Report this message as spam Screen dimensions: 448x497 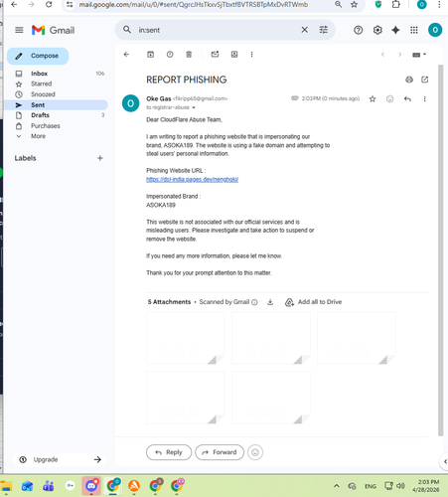170,55
